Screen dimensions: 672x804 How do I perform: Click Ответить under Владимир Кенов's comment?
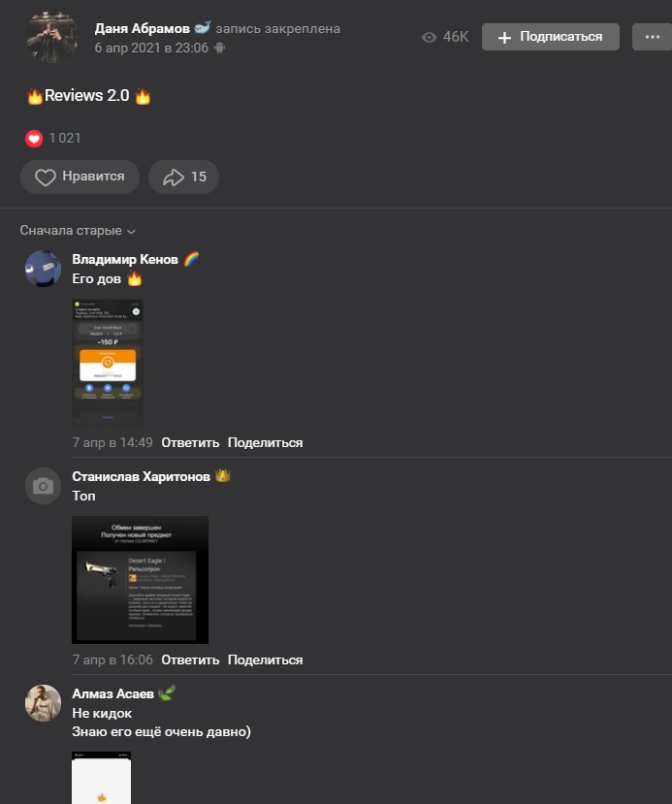[190, 443]
